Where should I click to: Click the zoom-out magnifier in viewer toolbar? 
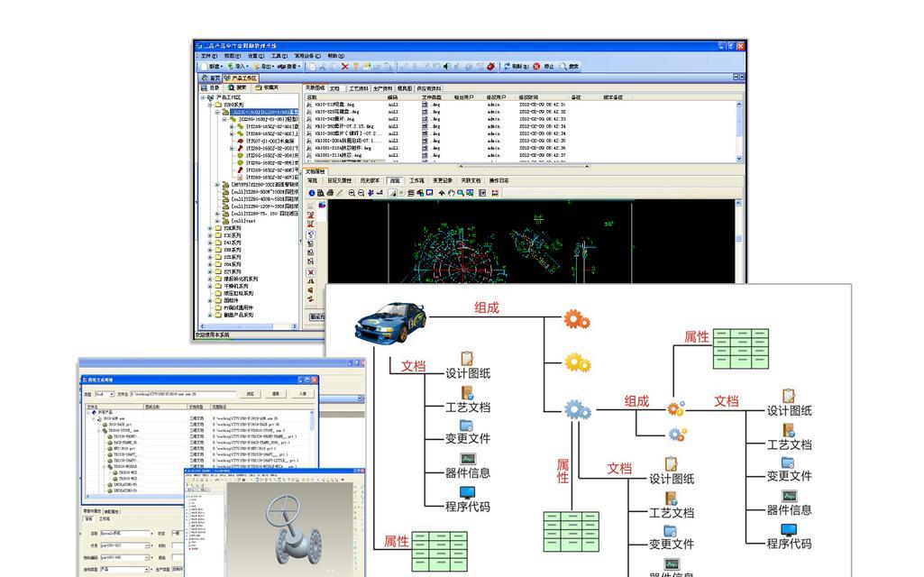pos(361,193)
